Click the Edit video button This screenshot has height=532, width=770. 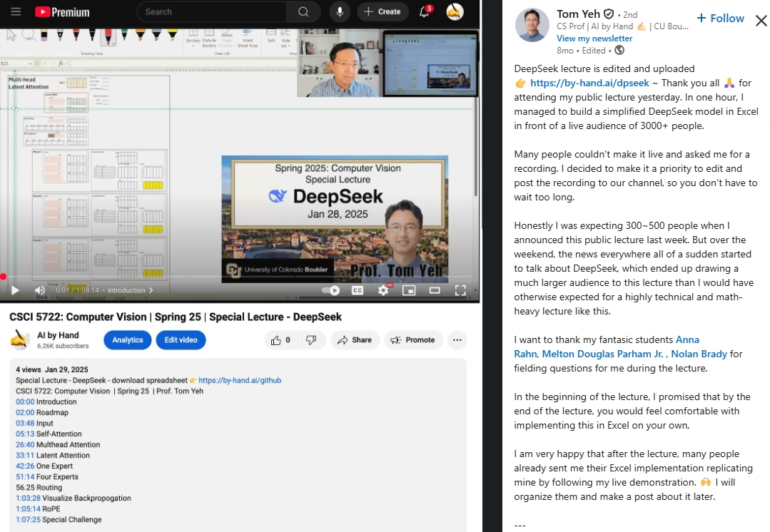coord(181,340)
